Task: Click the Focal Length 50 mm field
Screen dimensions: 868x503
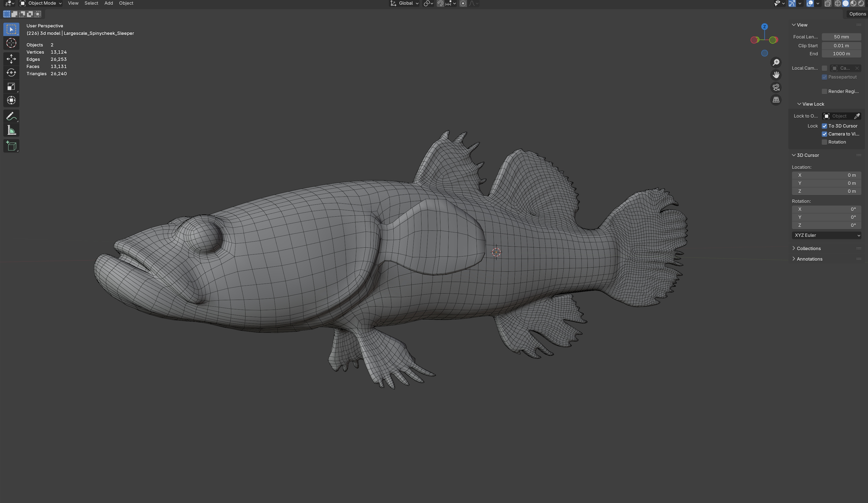Action: 841,37
